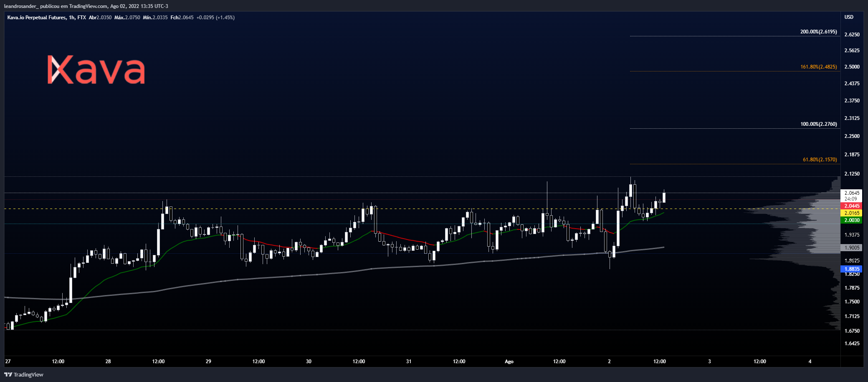Click the TradingView logo at bottom left
The height and width of the screenshot is (382, 868).
(24, 374)
